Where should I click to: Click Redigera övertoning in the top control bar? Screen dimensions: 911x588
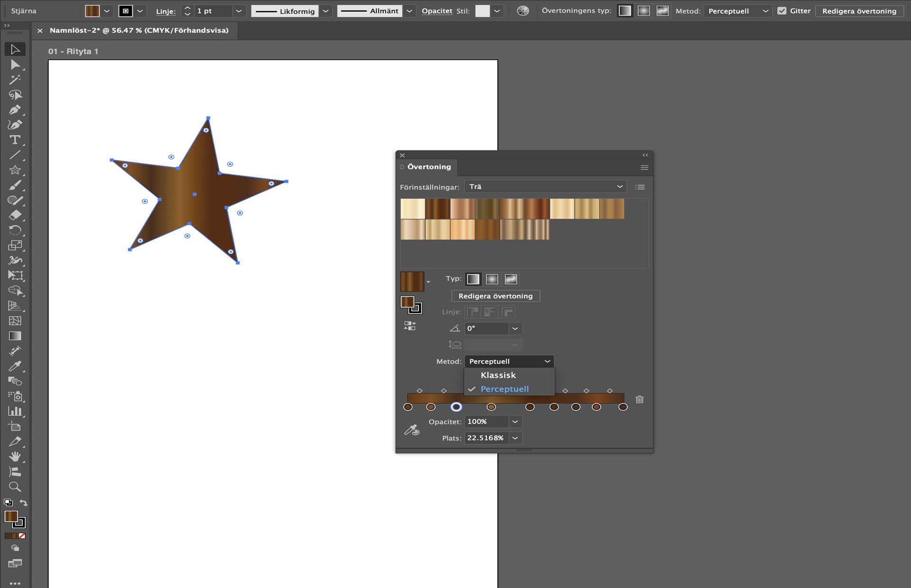(x=859, y=10)
